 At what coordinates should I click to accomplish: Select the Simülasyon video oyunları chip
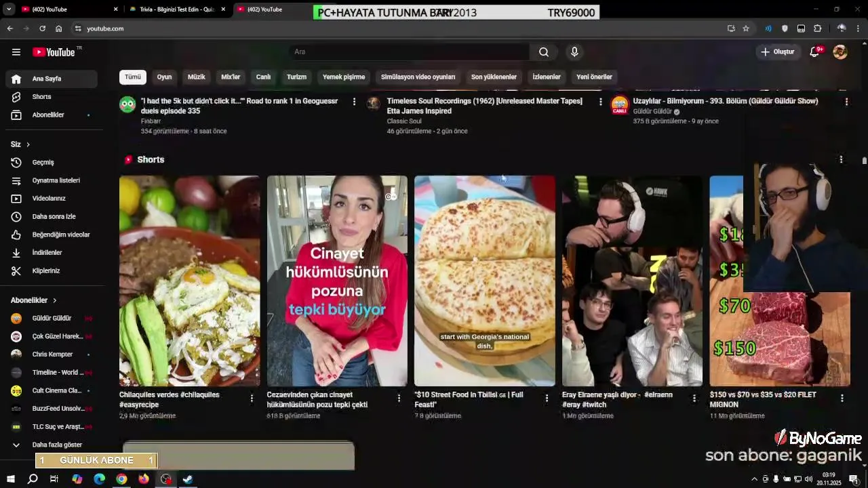pyautogui.click(x=418, y=77)
